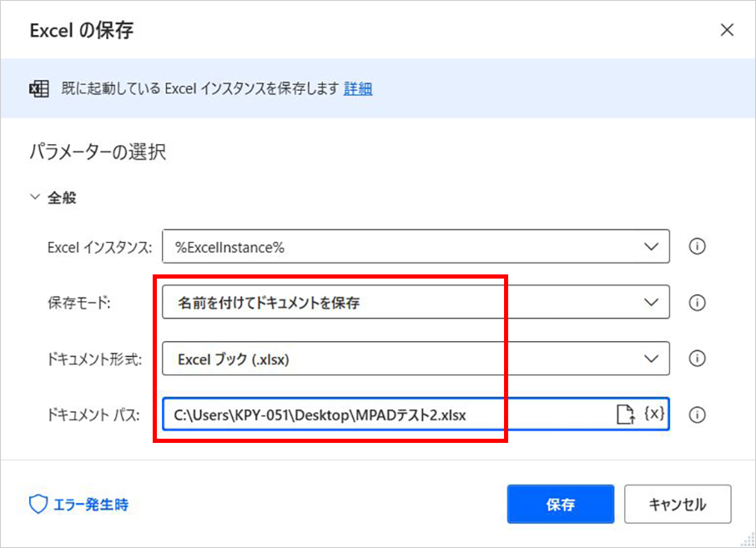Image resolution: width=756 pixels, height=548 pixels.
Task: Click the dialog resize grip corner
Action: coord(748,540)
